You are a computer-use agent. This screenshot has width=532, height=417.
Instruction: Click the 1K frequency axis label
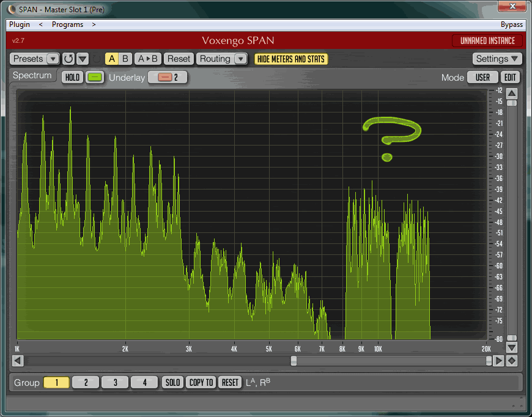coord(17,349)
